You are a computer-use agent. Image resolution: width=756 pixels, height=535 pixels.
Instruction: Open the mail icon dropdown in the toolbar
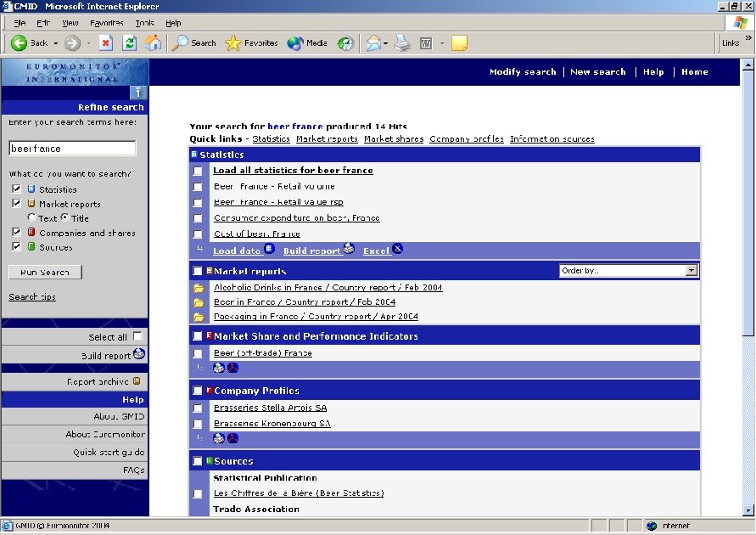pos(384,42)
